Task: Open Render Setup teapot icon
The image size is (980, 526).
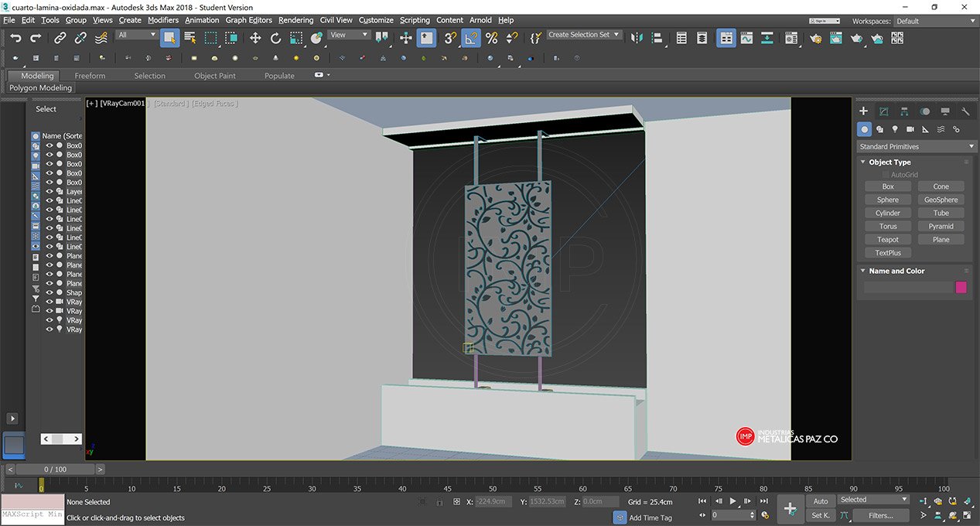Action: coord(815,38)
